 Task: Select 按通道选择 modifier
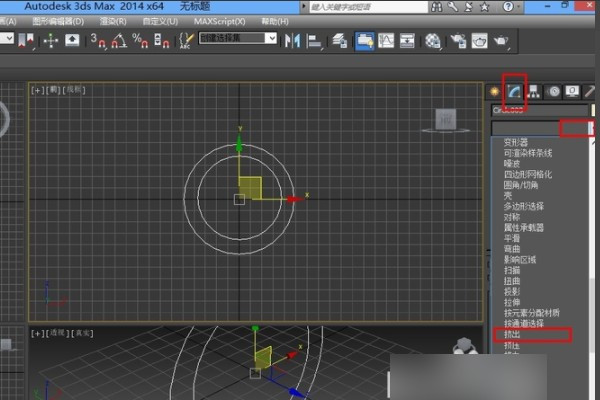(523, 324)
